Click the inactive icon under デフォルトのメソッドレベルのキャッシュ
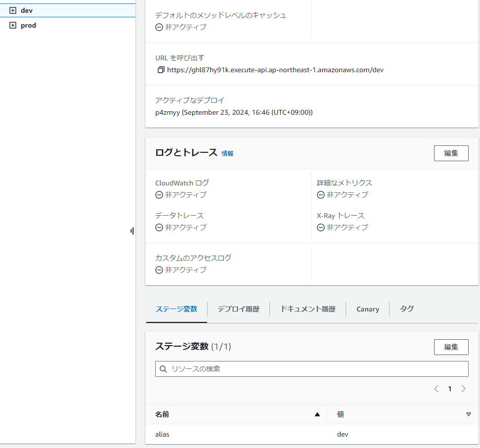480x448 pixels. [159, 28]
